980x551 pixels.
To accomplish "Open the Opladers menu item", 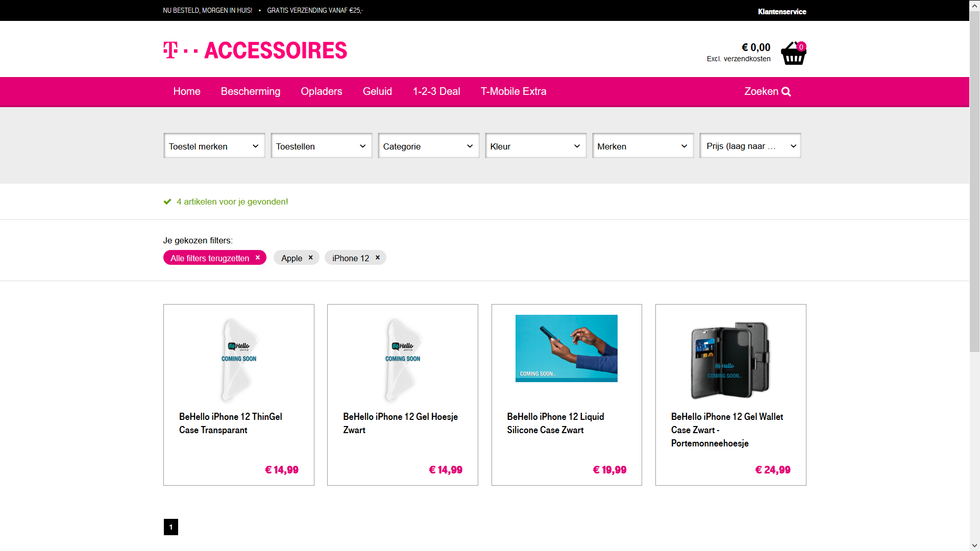I will coord(321,91).
